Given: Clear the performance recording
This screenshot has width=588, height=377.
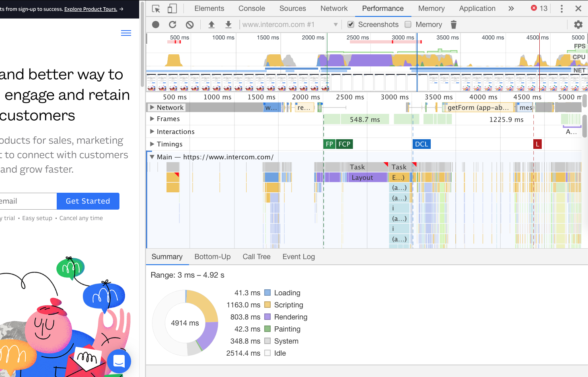Looking at the screenshot, I should 190,25.
